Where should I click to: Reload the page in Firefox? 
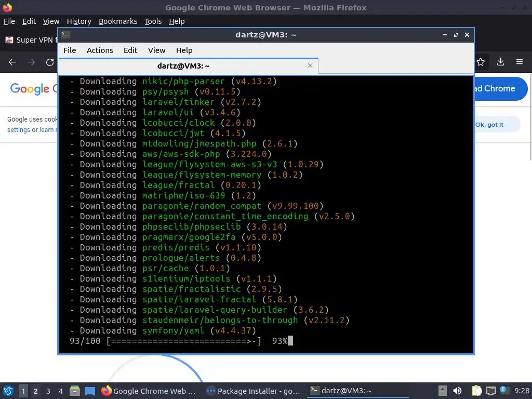(50, 62)
